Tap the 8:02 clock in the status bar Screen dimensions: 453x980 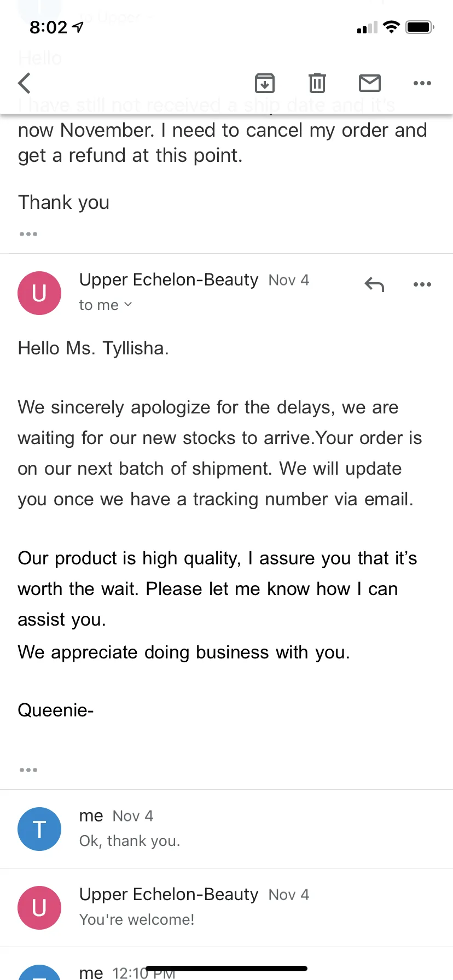coord(48,27)
